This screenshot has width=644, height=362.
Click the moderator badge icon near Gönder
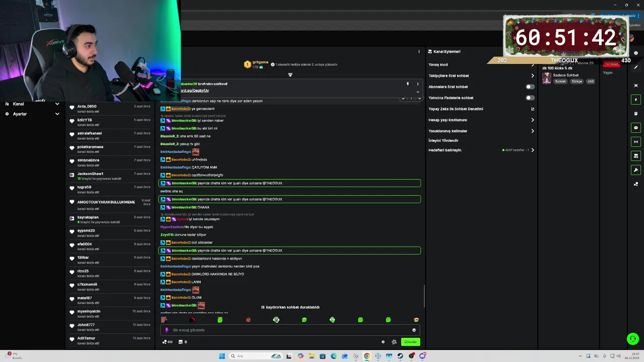point(394,342)
